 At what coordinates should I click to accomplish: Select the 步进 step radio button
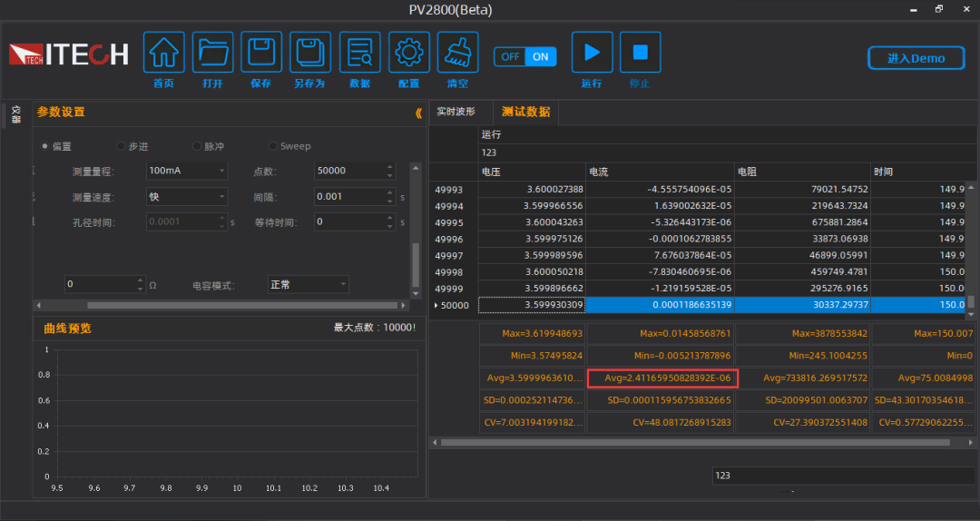pyautogui.click(x=121, y=146)
